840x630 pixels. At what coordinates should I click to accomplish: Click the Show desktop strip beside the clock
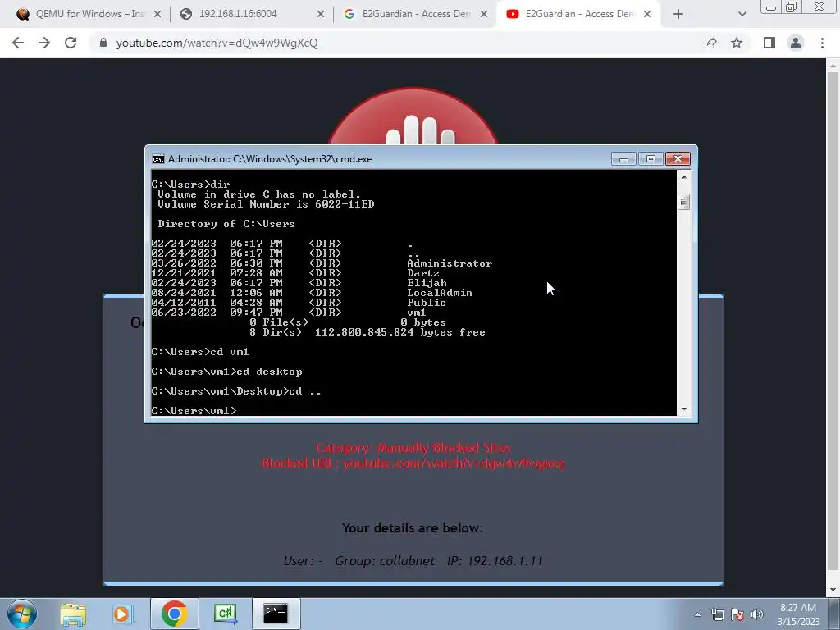(834, 614)
